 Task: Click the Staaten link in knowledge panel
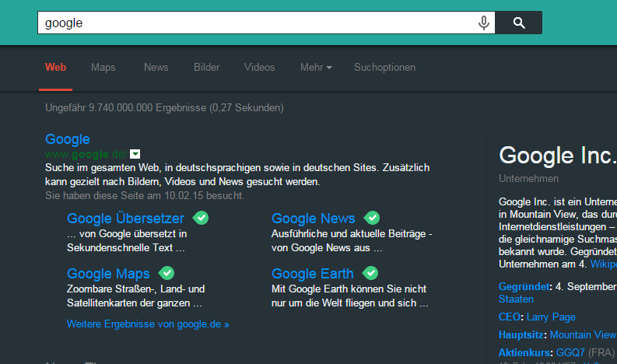[x=516, y=299]
